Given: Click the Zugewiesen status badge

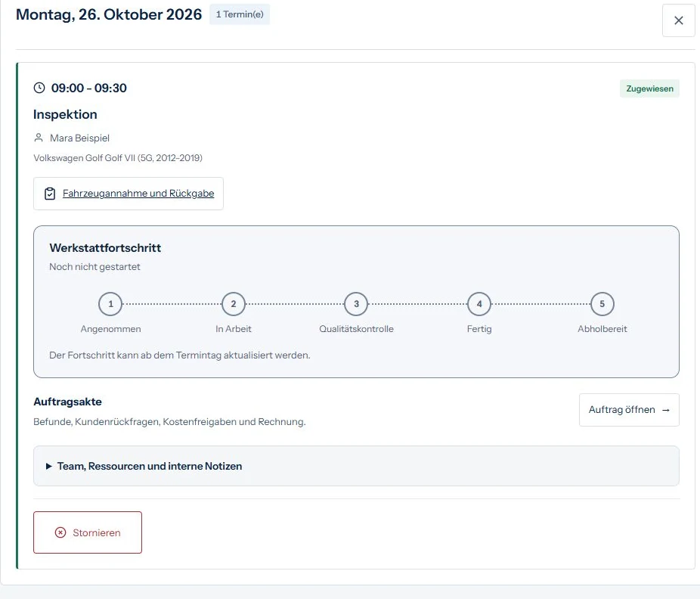Looking at the screenshot, I should (649, 88).
